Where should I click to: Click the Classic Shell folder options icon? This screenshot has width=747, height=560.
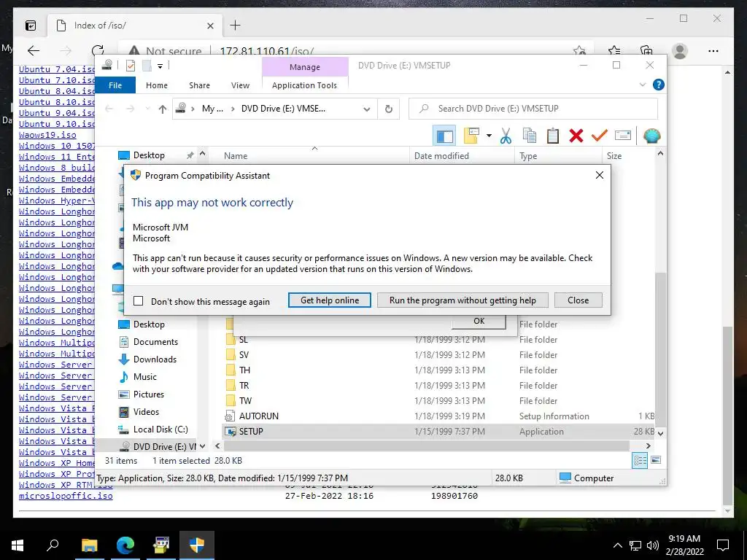[x=471, y=136]
